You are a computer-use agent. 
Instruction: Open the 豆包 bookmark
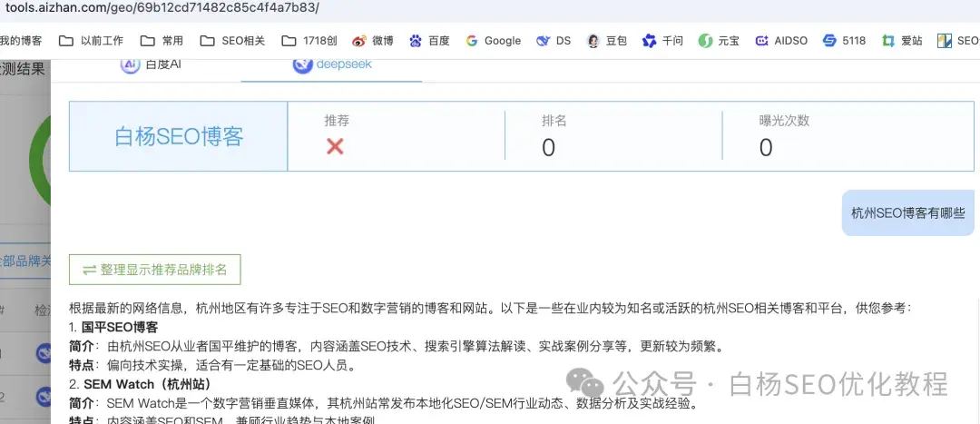pyautogui.click(x=607, y=41)
